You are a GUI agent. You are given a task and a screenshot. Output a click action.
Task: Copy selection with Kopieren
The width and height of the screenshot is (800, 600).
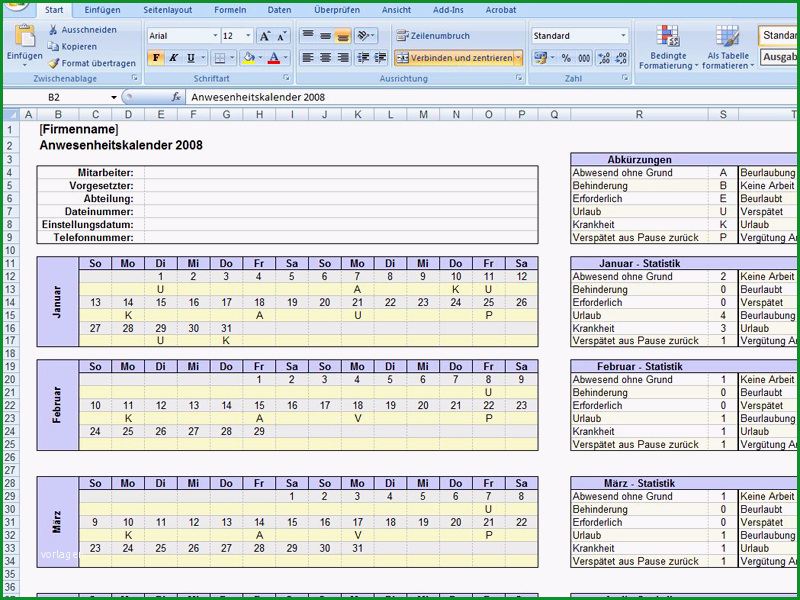tap(72, 46)
